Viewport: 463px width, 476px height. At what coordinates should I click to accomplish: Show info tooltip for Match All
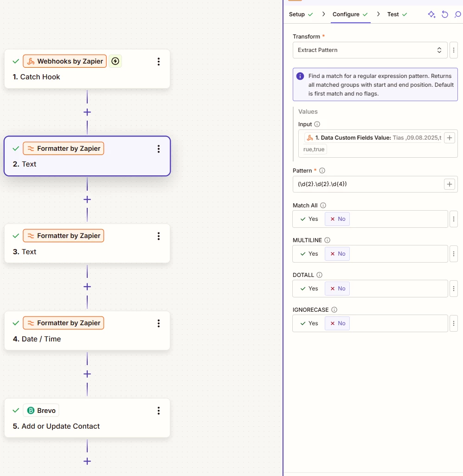click(323, 206)
